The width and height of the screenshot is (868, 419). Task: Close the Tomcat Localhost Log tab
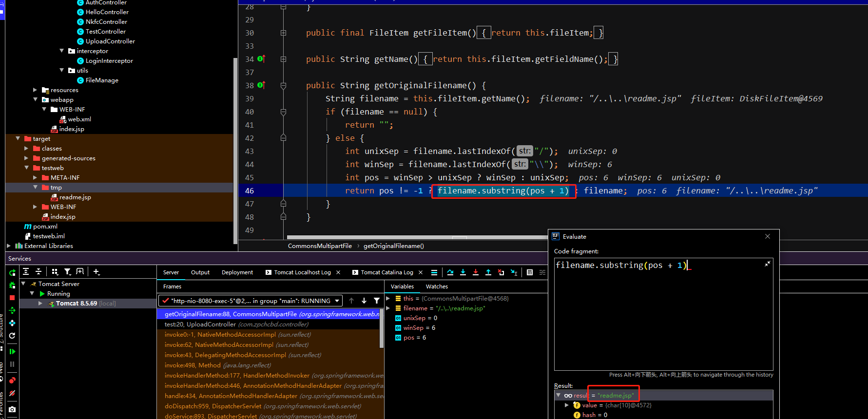pos(338,272)
